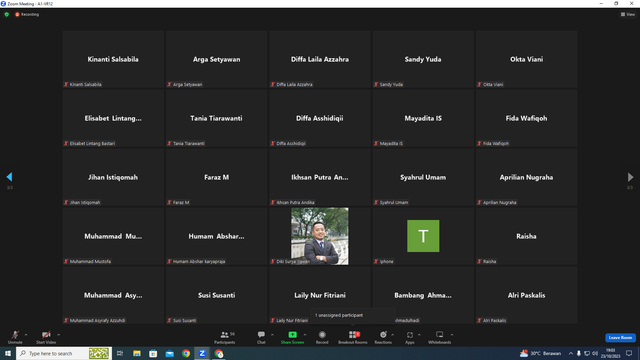This screenshot has height=360, width=640.
Task: Select Susi Susanti's tile
Action: pos(216,295)
